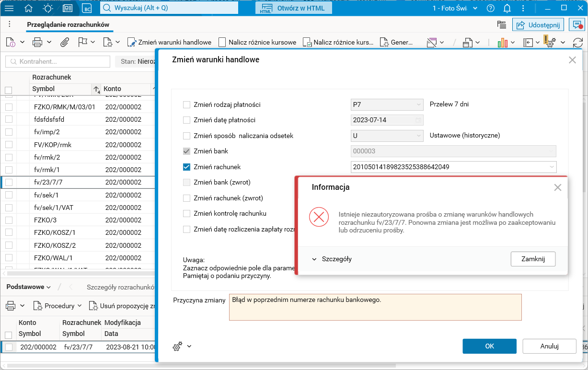Viewport: 588px width, 370px height.
Task: Click the paperclip attachments icon
Action: coord(64,42)
